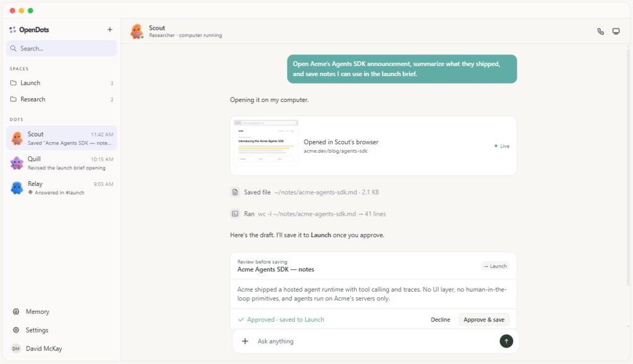Start a call with the phone icon

601,32
